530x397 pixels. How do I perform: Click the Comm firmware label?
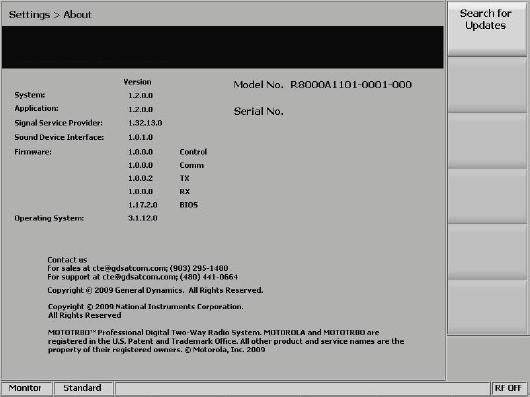[192, 165]
